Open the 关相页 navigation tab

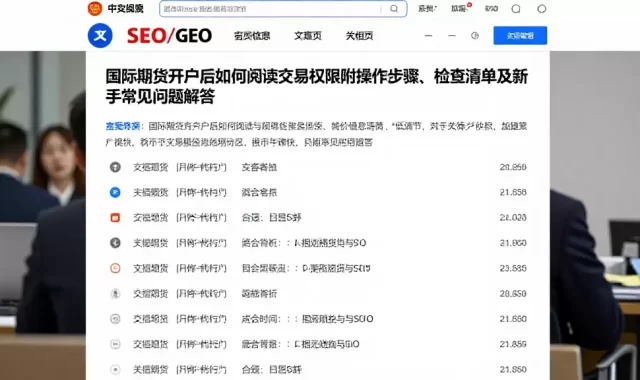click(359, 36)
